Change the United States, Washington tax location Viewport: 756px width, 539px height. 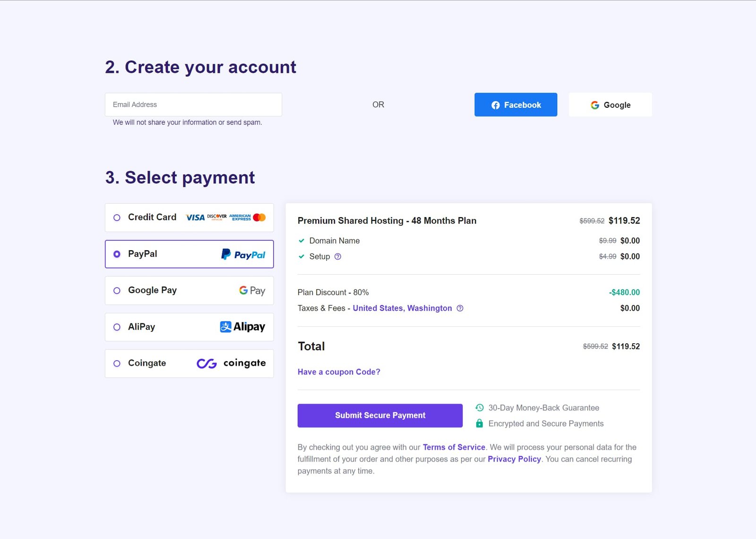pyautogui.click(x=402, y=308)
